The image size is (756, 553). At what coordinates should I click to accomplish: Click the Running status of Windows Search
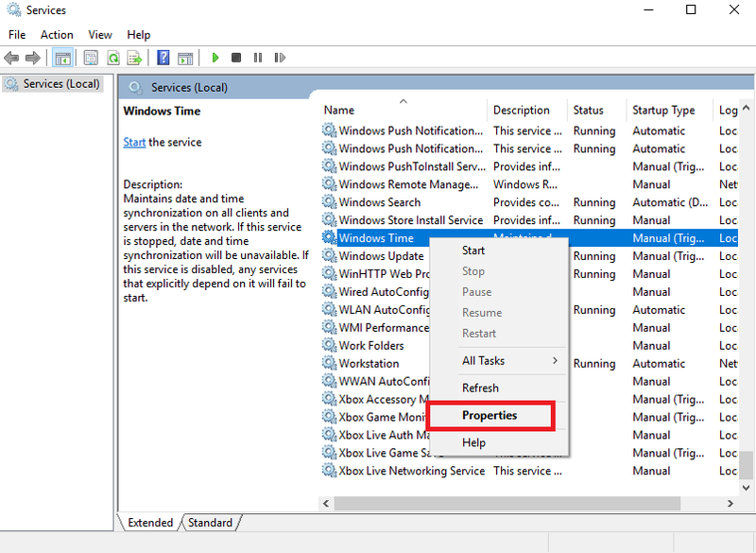[594, 202]
